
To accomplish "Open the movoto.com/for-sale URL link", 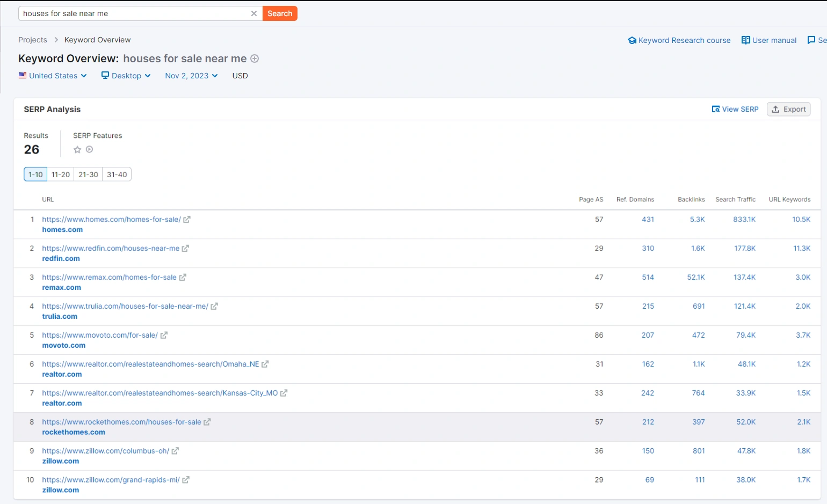I will 100,335.
